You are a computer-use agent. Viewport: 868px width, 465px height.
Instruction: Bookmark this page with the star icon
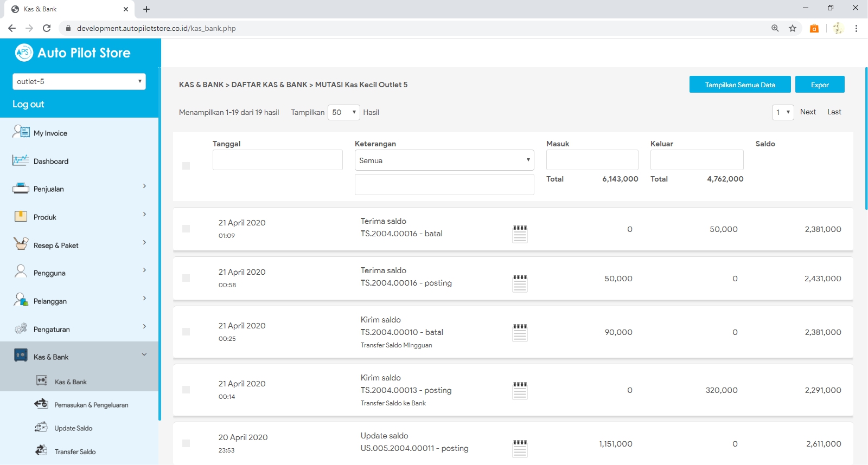click(x=793, y=28)
